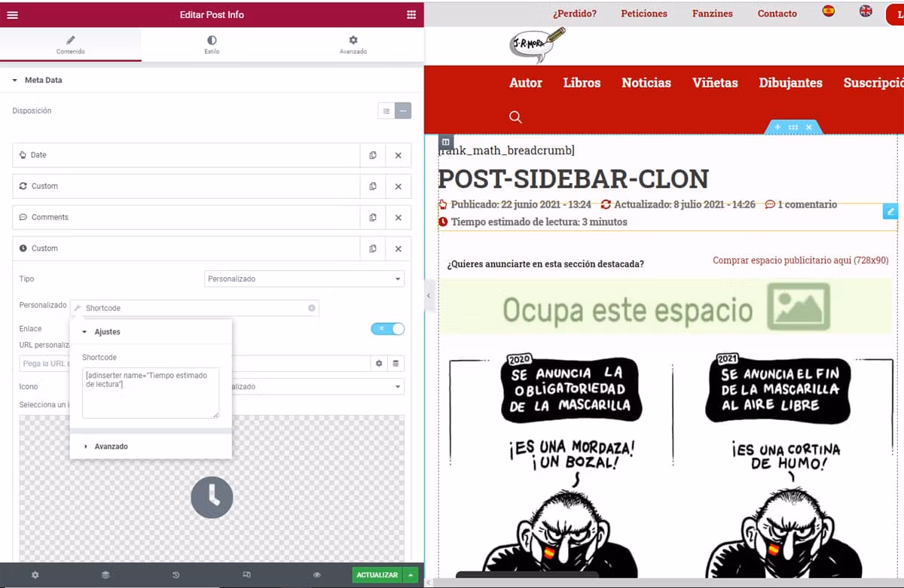Image resolution: width=904 pixels, height=588 pixels.
Task: Open the Noticias main menu item
Action: [646, 83]
